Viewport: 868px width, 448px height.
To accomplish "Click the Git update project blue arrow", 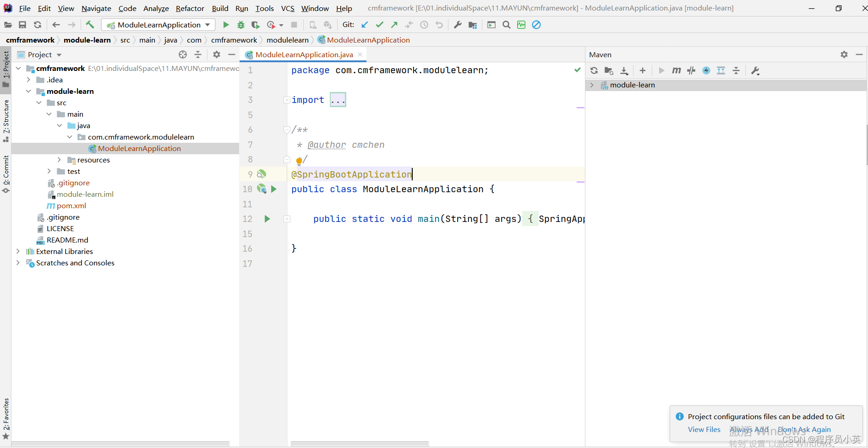I will pyautogui.click(x=365, y=25).
